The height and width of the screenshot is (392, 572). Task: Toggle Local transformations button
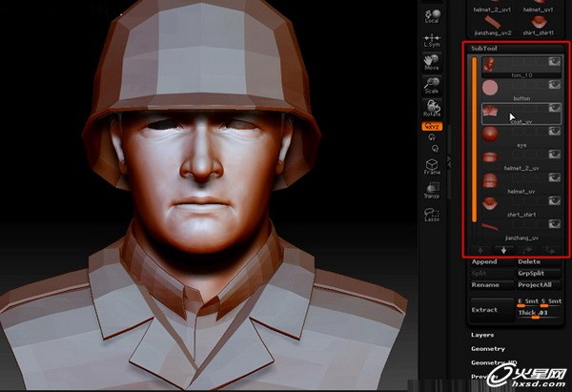pos(432,17)
